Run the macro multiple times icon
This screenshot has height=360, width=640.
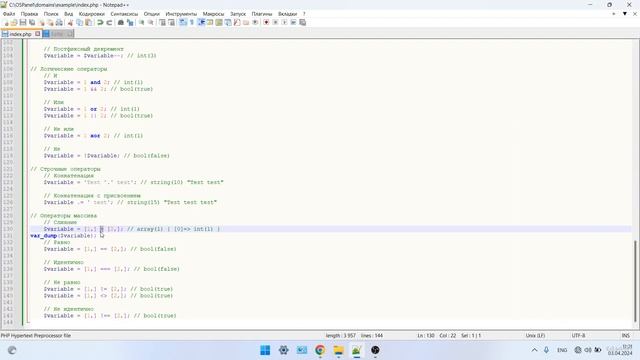pos(293,22)
